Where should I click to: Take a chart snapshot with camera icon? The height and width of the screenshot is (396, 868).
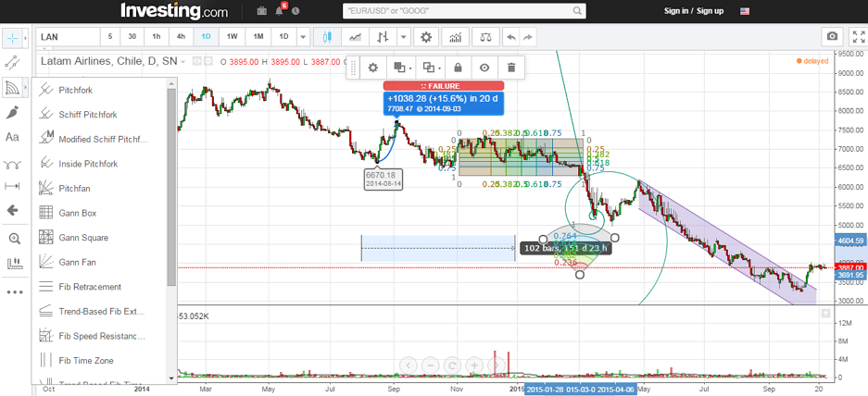(x=832, y=36)
